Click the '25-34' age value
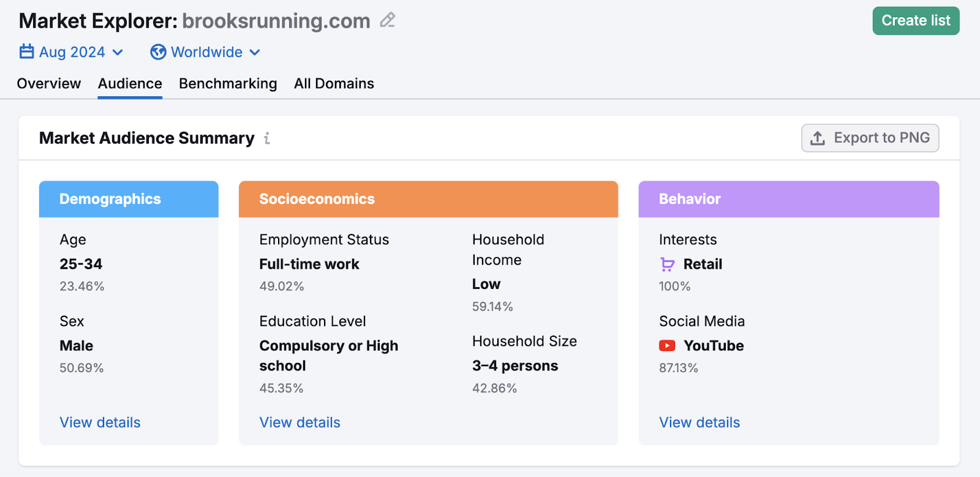Image resolution: width=980 pixels, height=477 pixels. click(x=81, y=265)
